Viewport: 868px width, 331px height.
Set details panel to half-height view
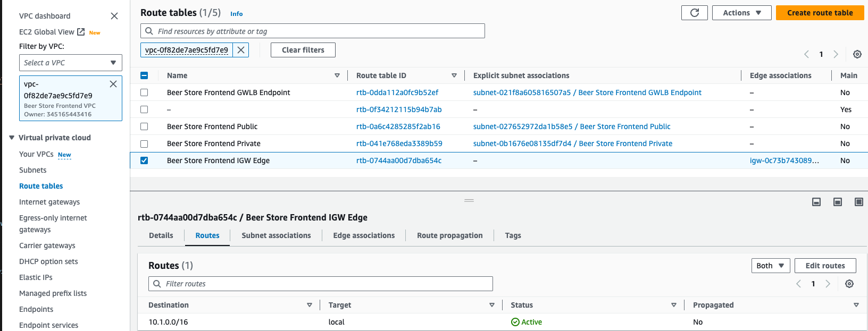tap(837, 202)
